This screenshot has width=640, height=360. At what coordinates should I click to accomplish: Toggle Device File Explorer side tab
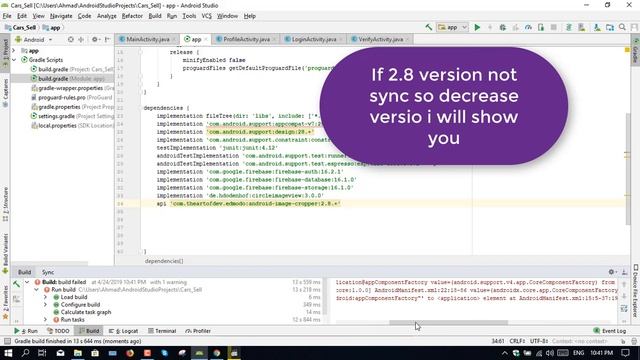click(636, 291)
